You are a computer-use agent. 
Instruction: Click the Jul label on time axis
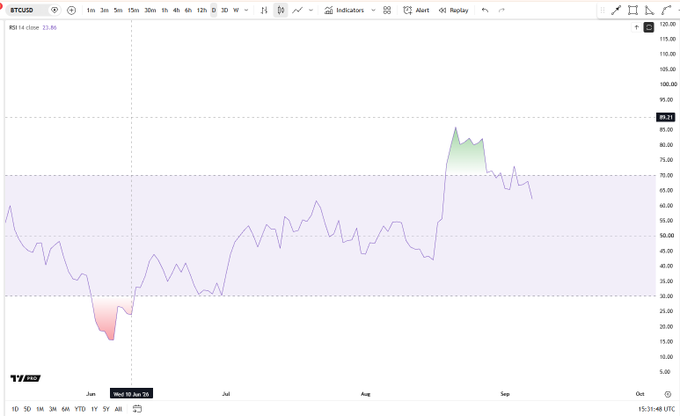[226, 394]
